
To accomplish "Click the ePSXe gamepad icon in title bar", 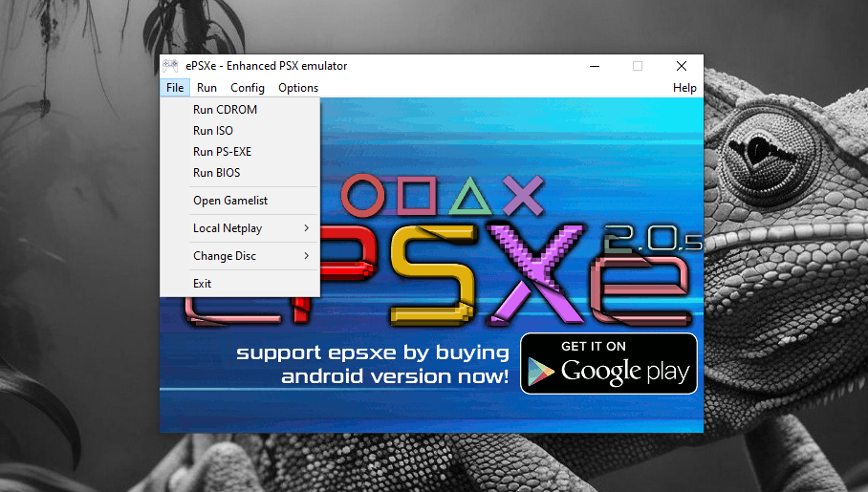I will (170, 66).
